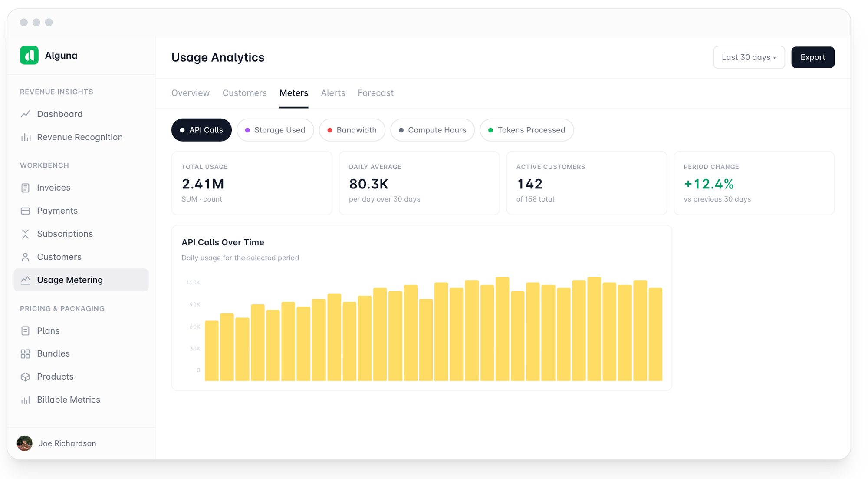Click the Billable Metrics bars icon
The height and width of the screenshot is (479, 868).
(25, 400)
